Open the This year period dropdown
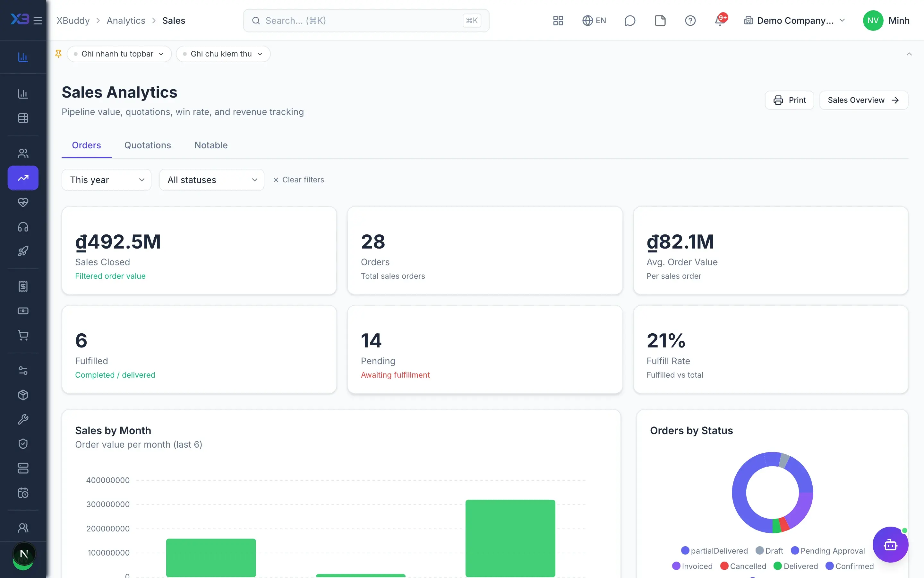Image resolution: width=924 pixels, height=578 pixels. (107, 180)
